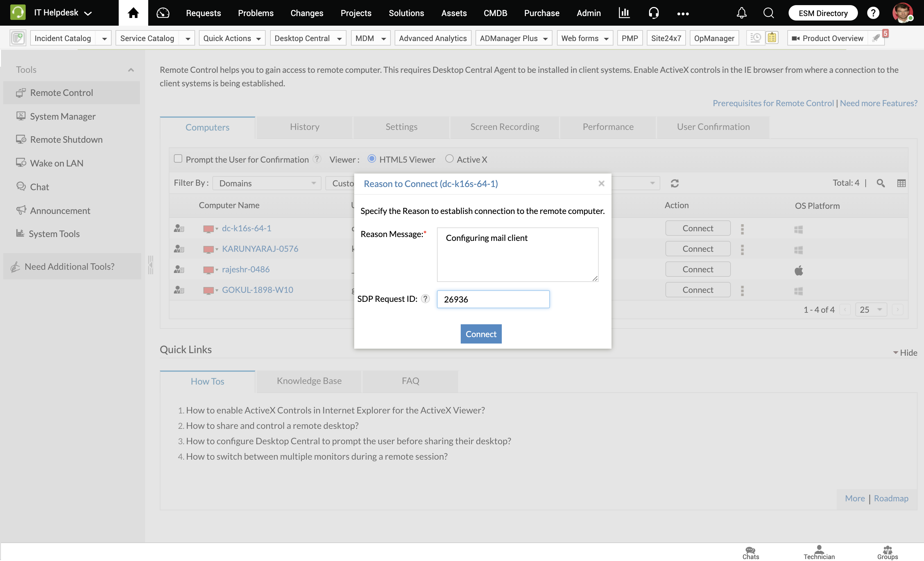
Task: Open Prerequisites for Remote Control link
Action: (x=773, y=103)
